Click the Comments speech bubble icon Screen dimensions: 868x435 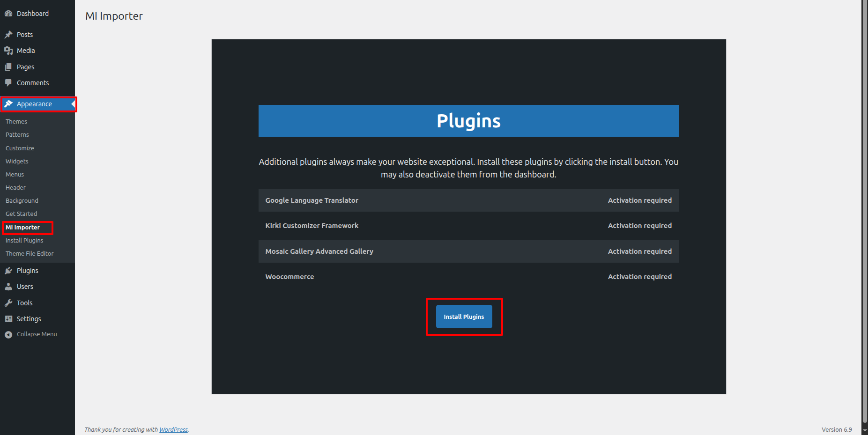coord(8,83)
